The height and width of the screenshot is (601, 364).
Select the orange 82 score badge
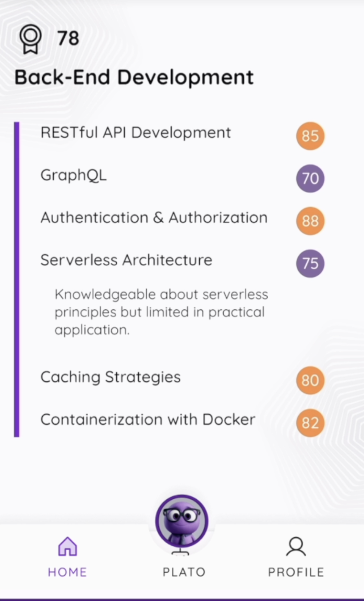(310, 423)
